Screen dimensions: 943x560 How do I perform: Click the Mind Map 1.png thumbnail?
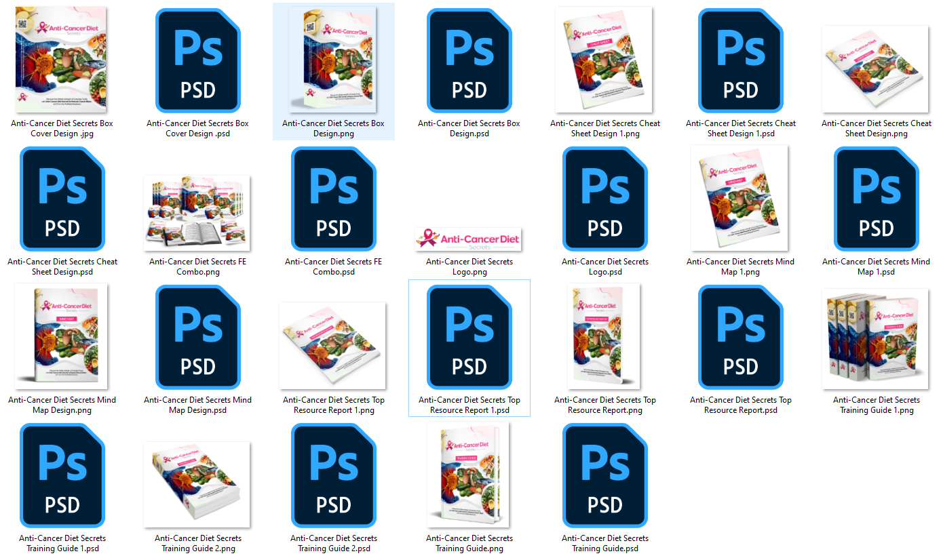tap(739, 198)
